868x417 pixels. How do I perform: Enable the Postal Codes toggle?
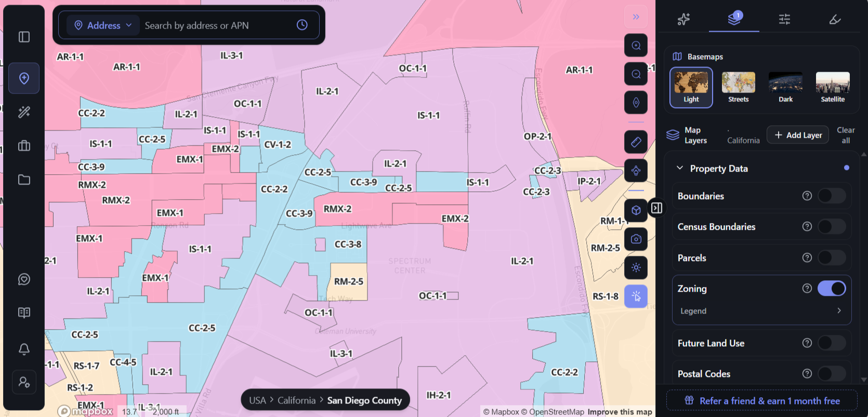pos(832,374)
